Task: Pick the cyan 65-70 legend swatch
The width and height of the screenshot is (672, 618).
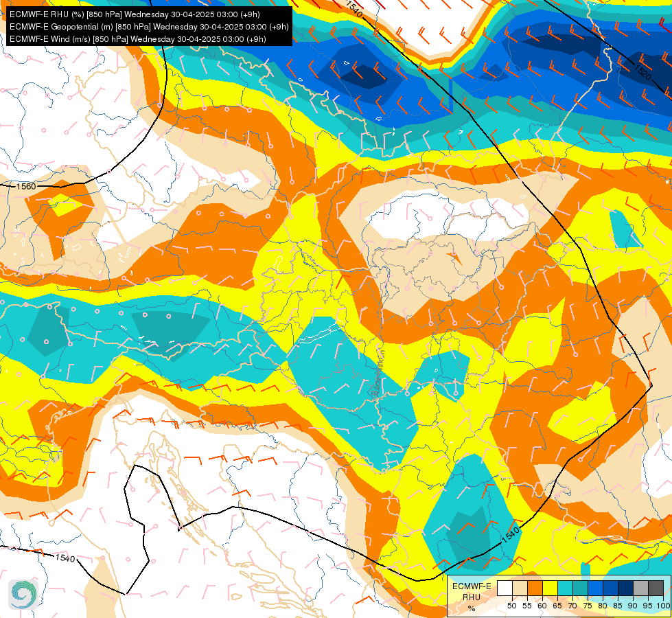Action: click(565, 588)
